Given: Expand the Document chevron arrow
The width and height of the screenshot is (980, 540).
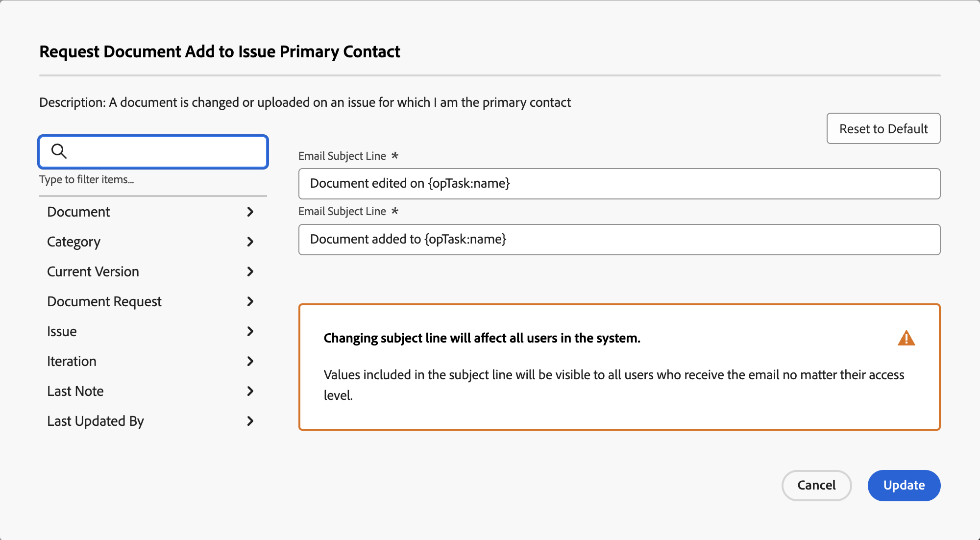Looking at the screenshot, I should click(250, 212).
